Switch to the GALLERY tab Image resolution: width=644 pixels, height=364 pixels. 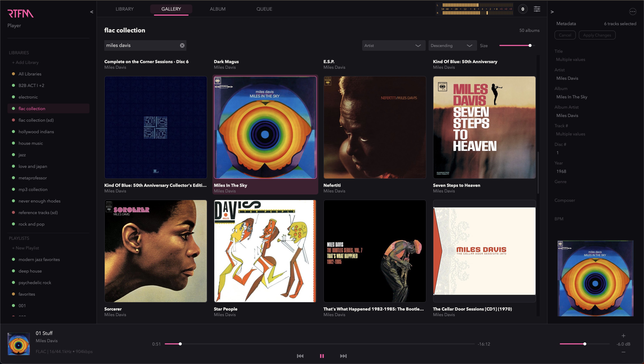click(x=171, y=9)
